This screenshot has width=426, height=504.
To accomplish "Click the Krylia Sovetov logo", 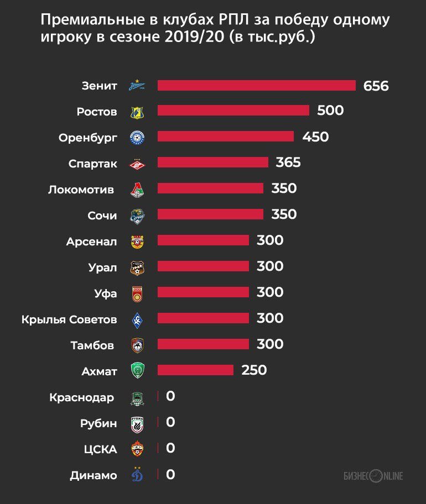I will click(137, 319).
